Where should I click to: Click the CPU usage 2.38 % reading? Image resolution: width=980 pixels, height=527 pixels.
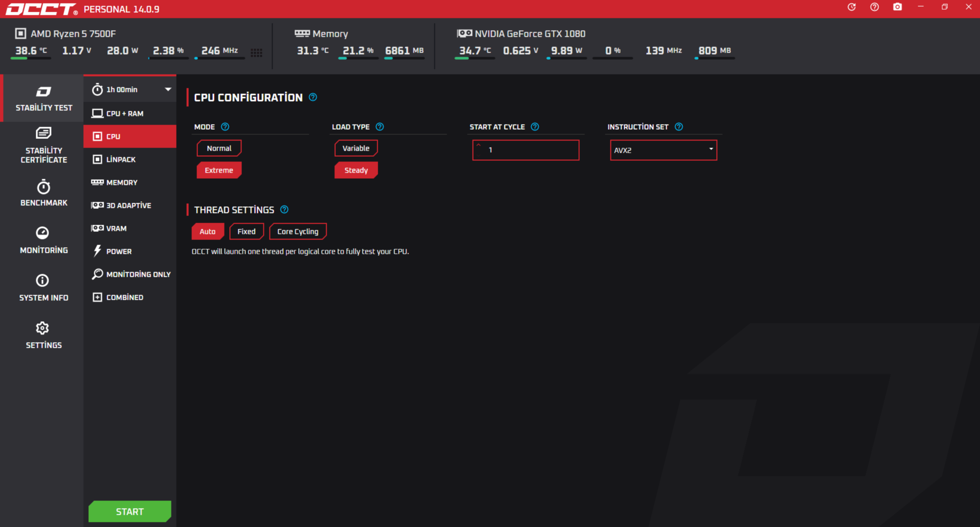click(168, 51)
